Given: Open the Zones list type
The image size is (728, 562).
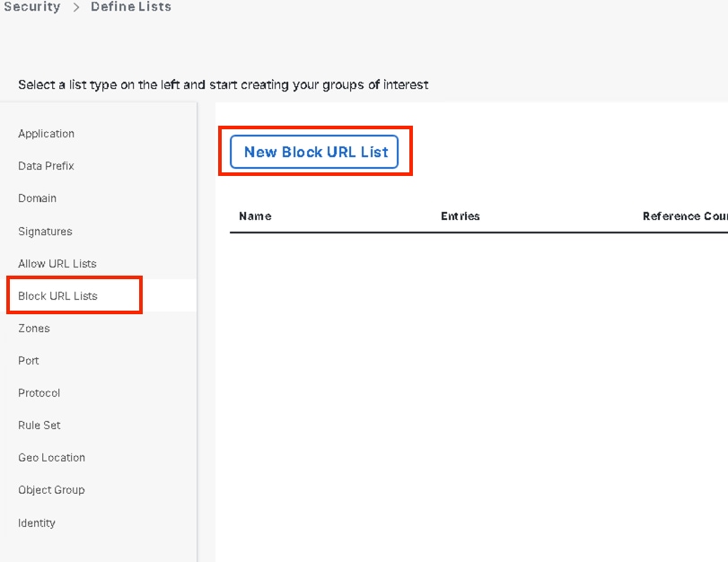Looking at the screenshot, I should pyautogui.click(x=34, y=329).
